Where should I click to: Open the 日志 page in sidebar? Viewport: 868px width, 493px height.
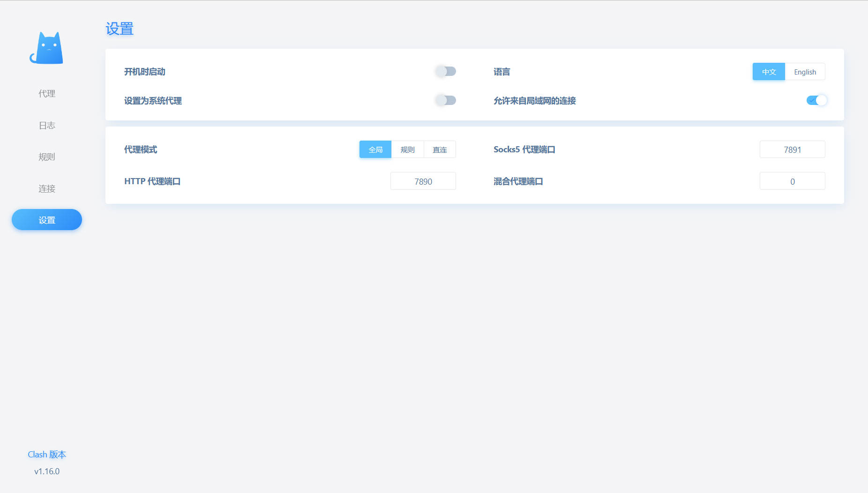click(x=47, y=126)
